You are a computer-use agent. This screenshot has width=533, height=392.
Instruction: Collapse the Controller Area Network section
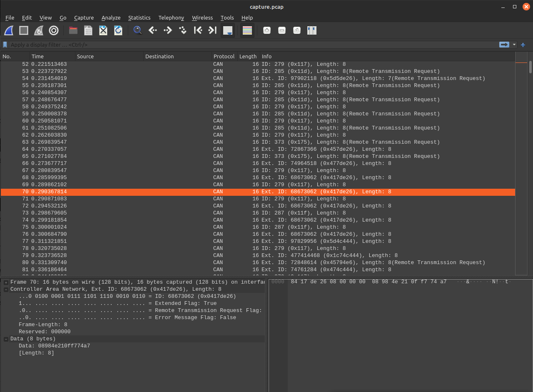click(6, 290)
